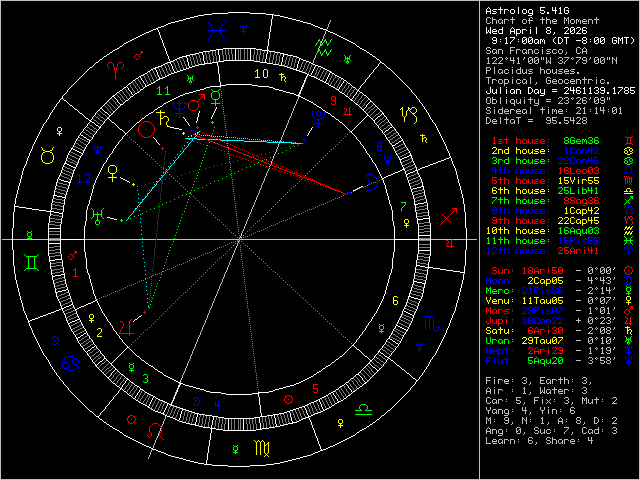Select the large green Libra sign glyph on outer ring
640x480 pixels.
coord(363,409)
